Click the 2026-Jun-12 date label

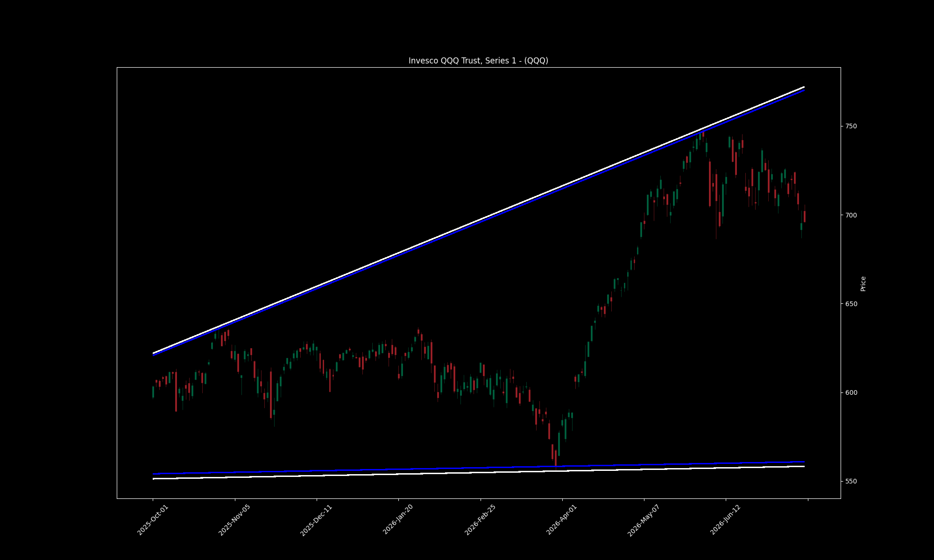(x=725, y=520)
